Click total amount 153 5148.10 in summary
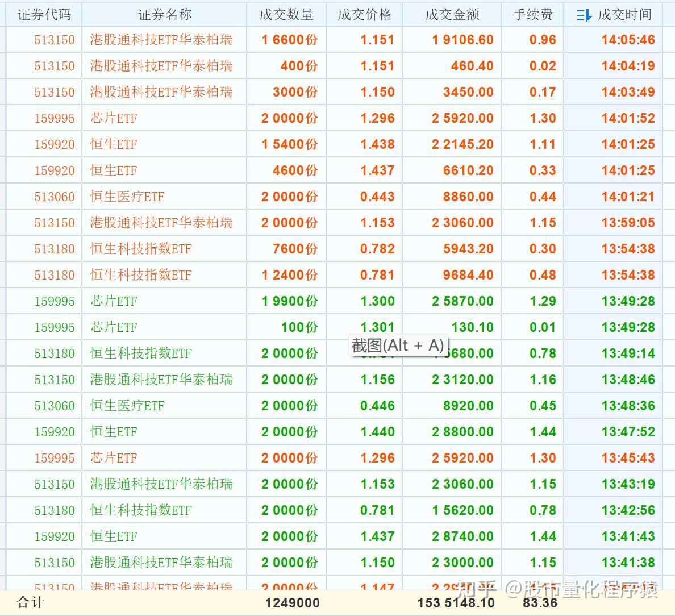This screenshot has height=616, width=675. pos(456,603)
